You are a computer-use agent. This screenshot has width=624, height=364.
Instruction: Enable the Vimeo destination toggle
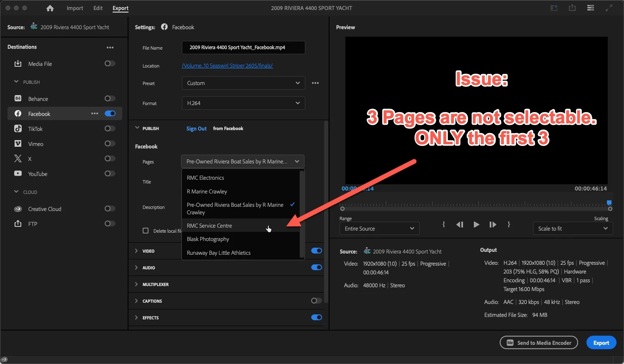click(x=110, y=143)
